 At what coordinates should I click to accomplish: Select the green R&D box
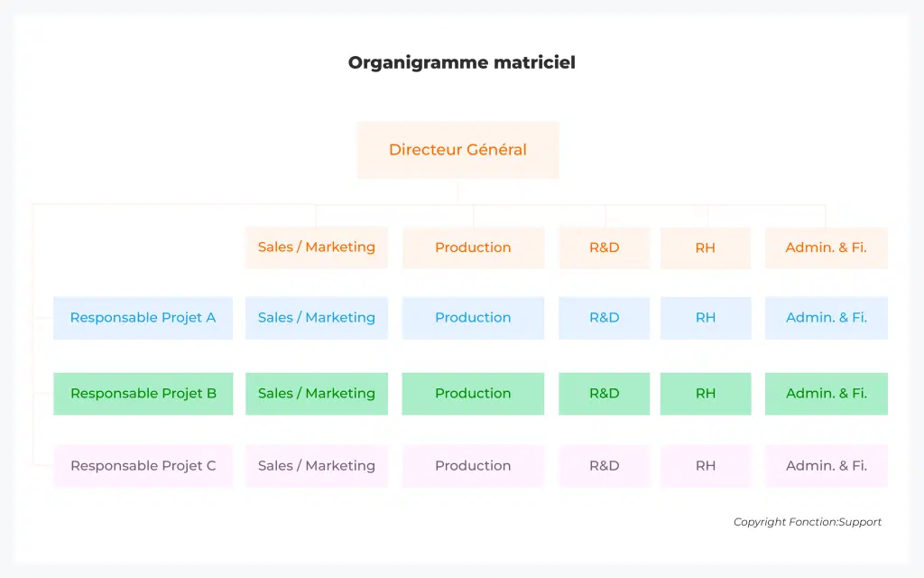click(x=604, y=394)
